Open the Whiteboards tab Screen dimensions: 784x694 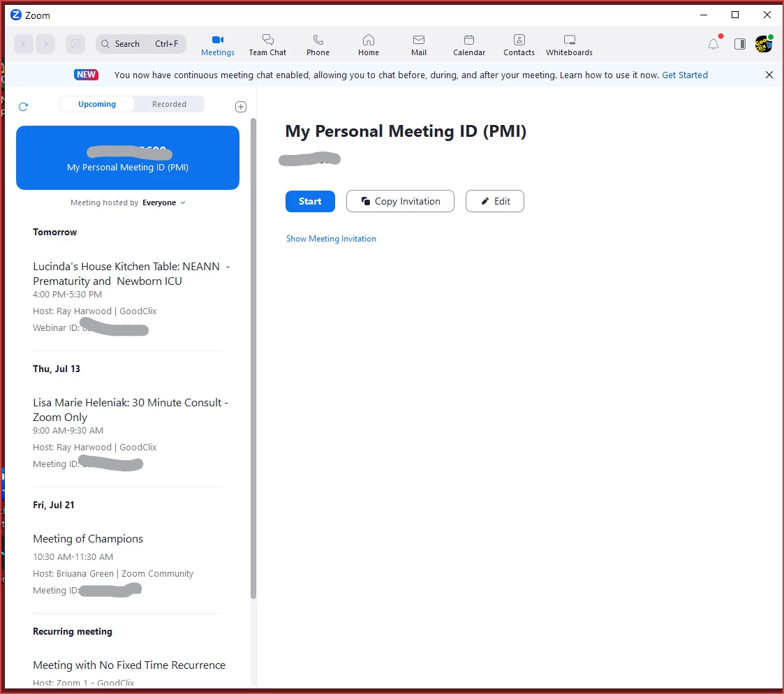569,45
